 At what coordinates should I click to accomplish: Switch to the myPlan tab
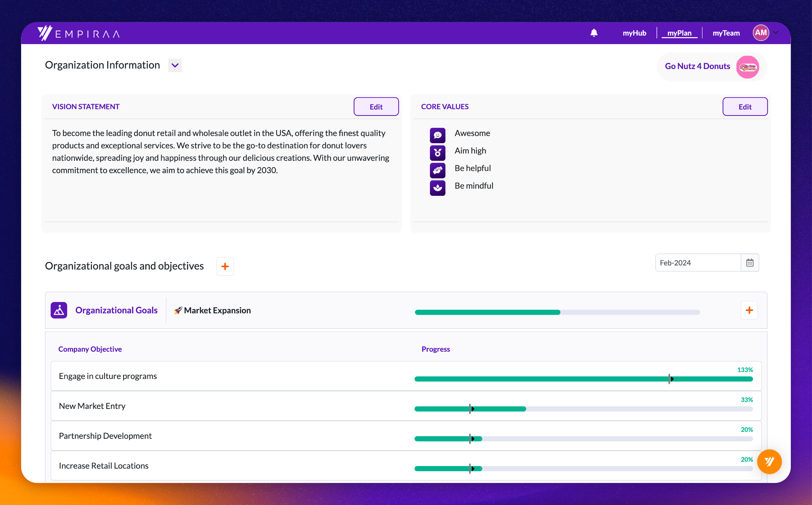(679, 33)
